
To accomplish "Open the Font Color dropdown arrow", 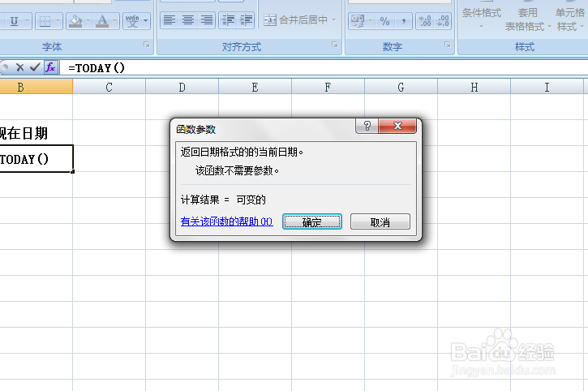I will (114, 20).
